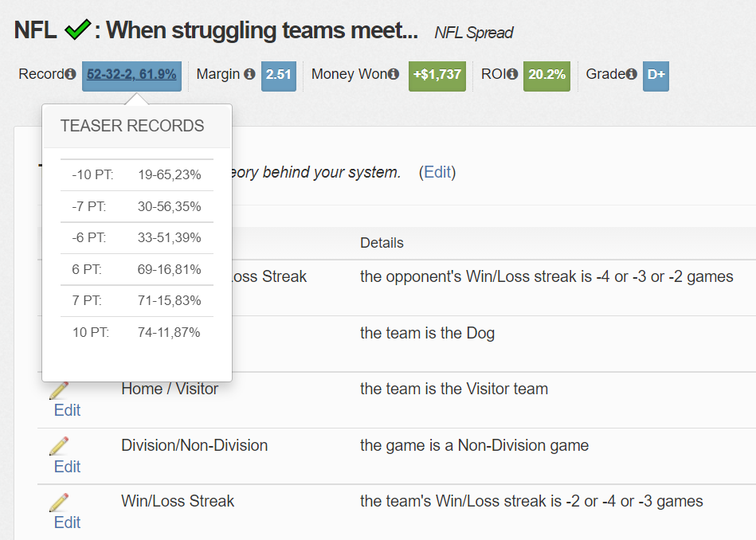Click the green checkmark next to NFL
The image size is (756, 540).
[77, 29]
